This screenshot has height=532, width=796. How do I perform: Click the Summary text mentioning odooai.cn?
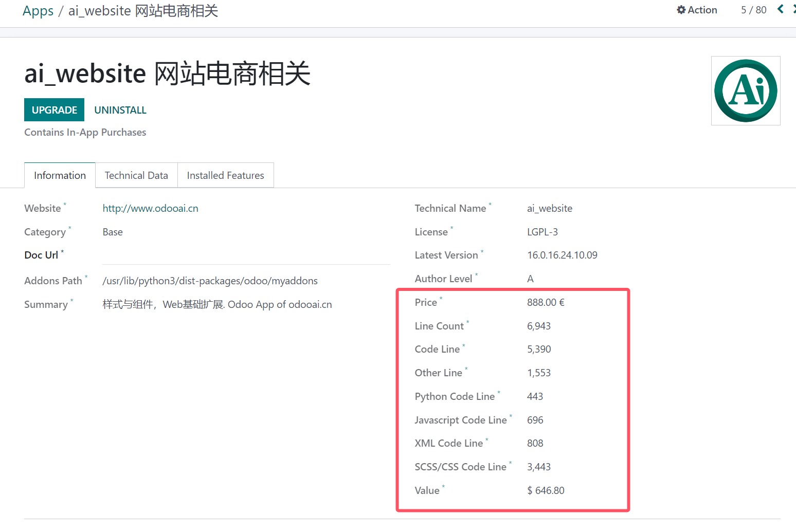pos(217,304)
